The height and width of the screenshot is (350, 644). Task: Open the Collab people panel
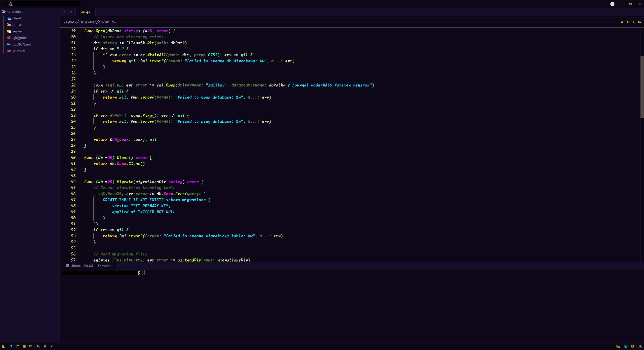coord(24,346)
